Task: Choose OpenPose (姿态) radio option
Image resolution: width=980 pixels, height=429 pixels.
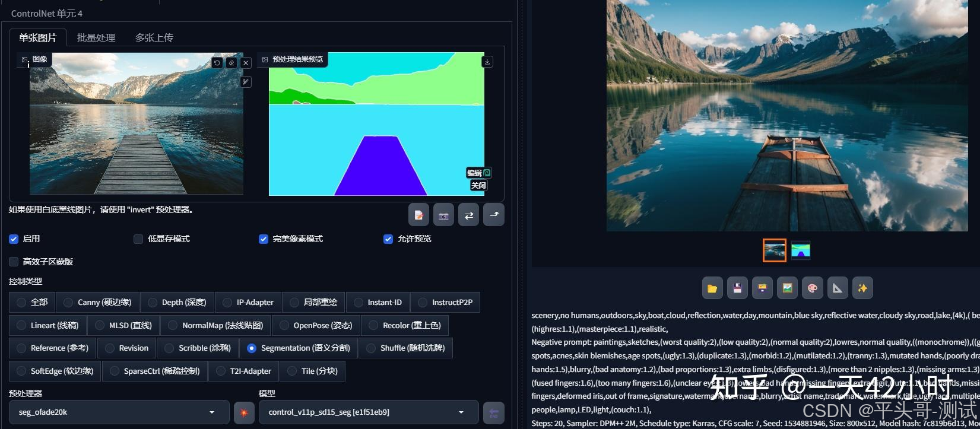Action: tap(316, 325)
